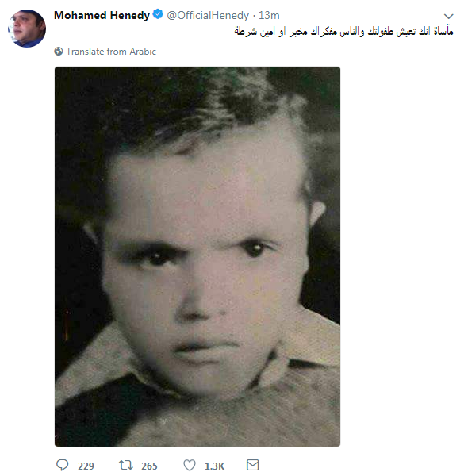Open the @OfficialHenedy handle
464x476 pixels.
(x=208, y=15)
